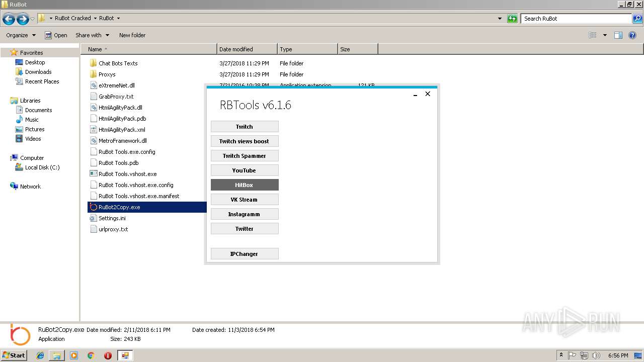Sort by Type column header
The width and height of the screenshot is (644, 362).
tap(307, 49)
